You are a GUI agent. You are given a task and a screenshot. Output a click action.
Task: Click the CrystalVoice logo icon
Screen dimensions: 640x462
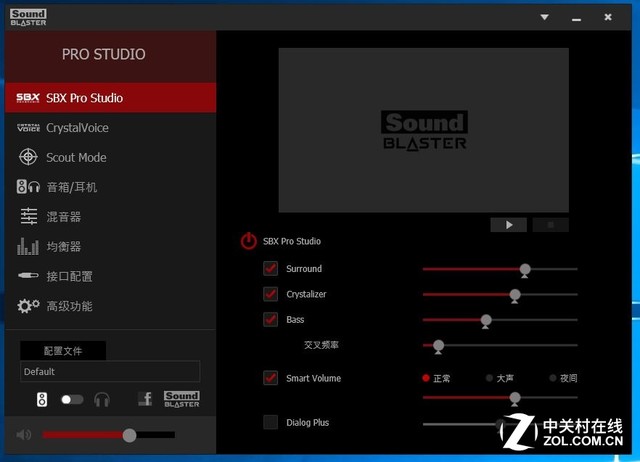click(28, 128)
